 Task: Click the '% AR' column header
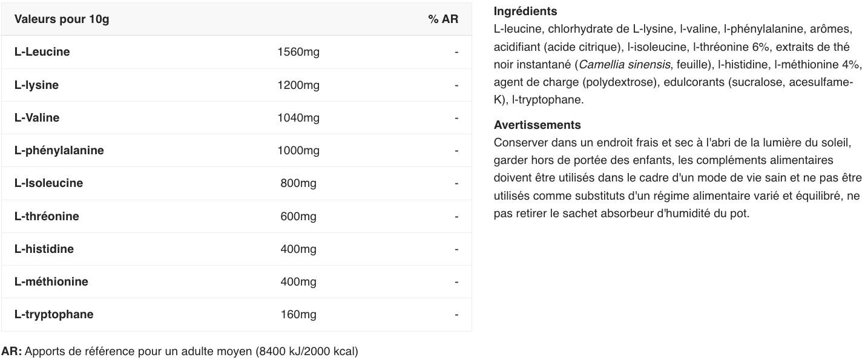click(x=443, y=19)
